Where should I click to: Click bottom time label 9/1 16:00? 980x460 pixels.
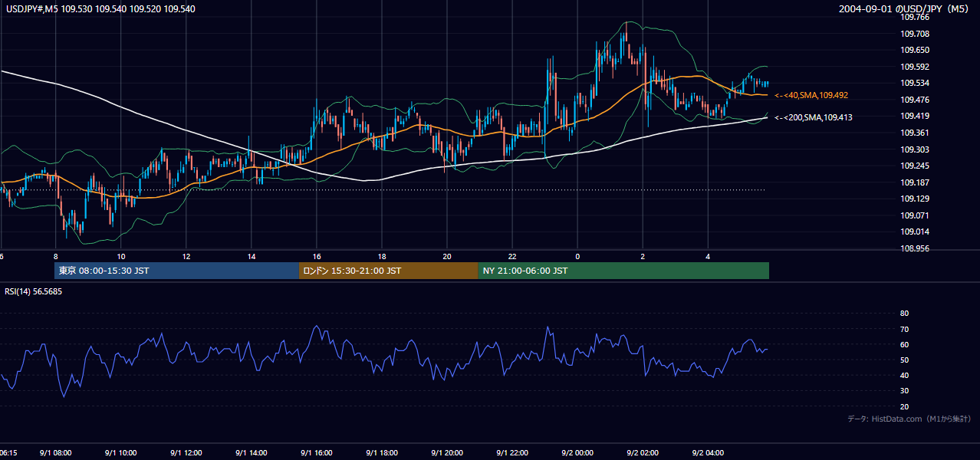click(317, 453)
